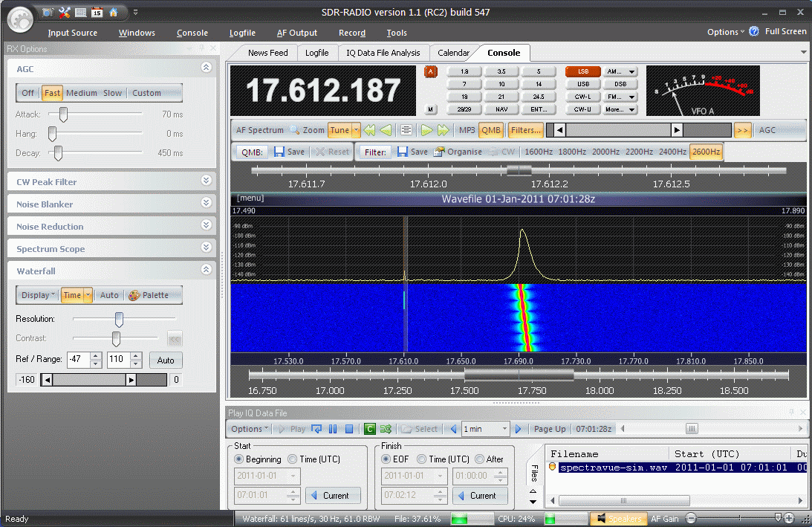Viewport: 812px width, 527px height.
Task: Switch to the News Feed tab
Action: coord(267,53)
